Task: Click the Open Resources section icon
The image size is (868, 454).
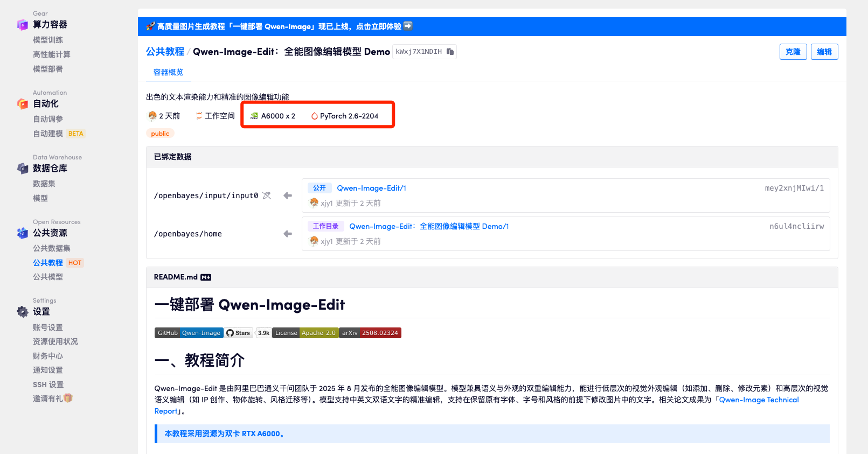Action: point(23,233)
